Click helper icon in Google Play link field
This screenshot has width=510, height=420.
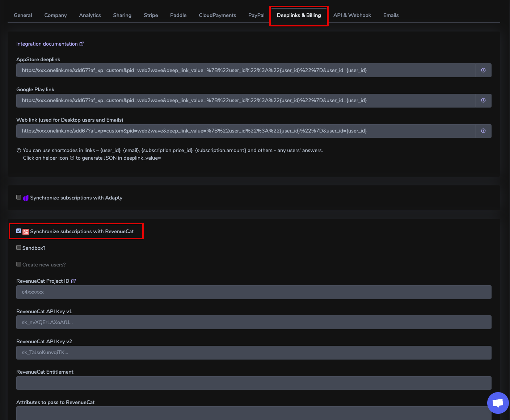pos(483,100)
